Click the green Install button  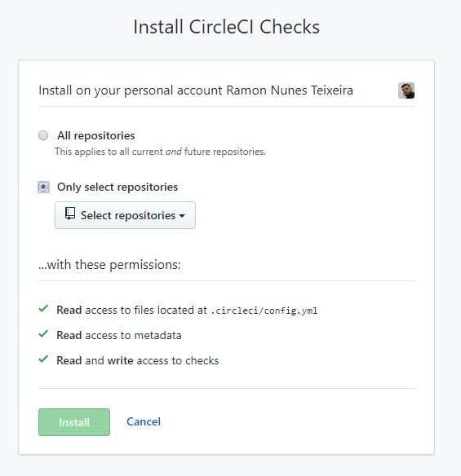pos(74,422)
